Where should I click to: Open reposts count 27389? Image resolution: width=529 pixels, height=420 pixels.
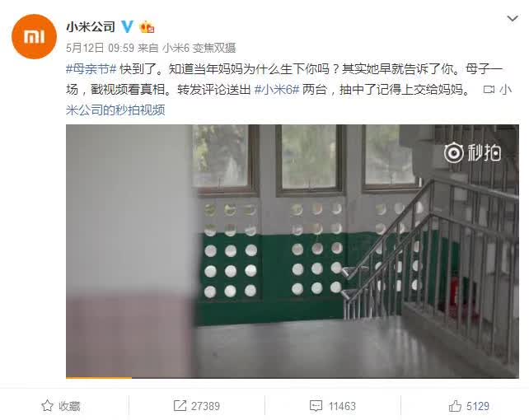point(205,406)
